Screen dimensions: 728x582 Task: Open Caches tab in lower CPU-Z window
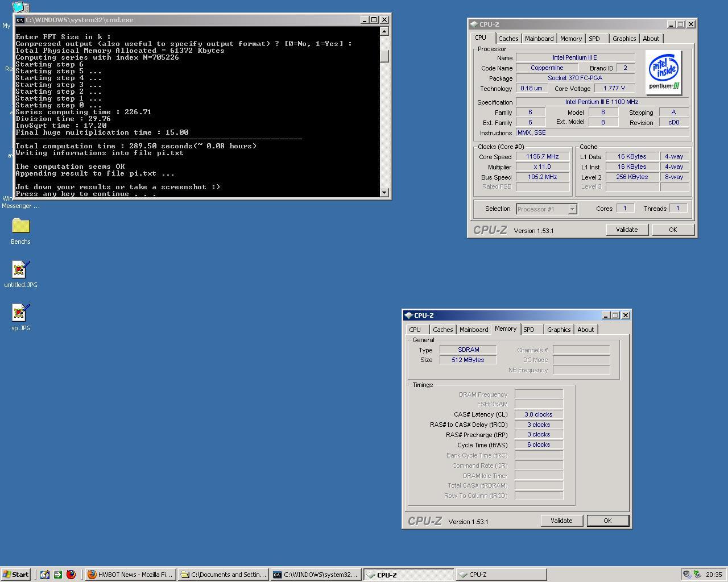442,330
